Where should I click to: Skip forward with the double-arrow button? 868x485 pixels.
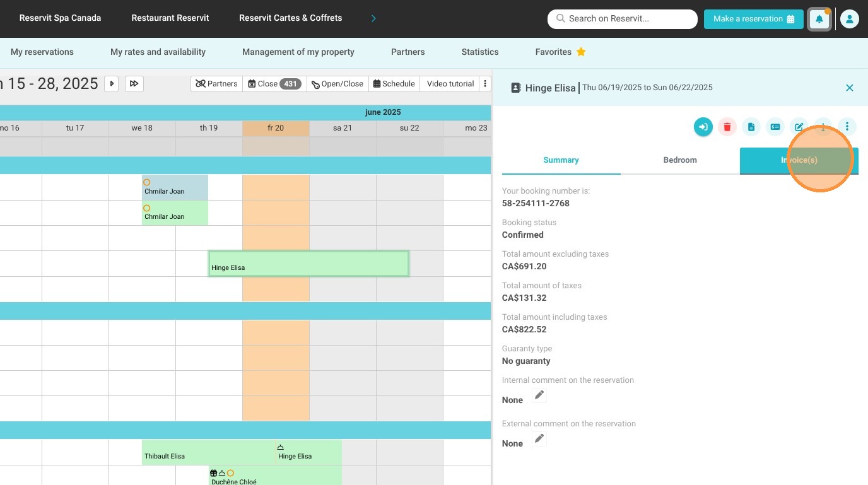(x=134, y=84)
